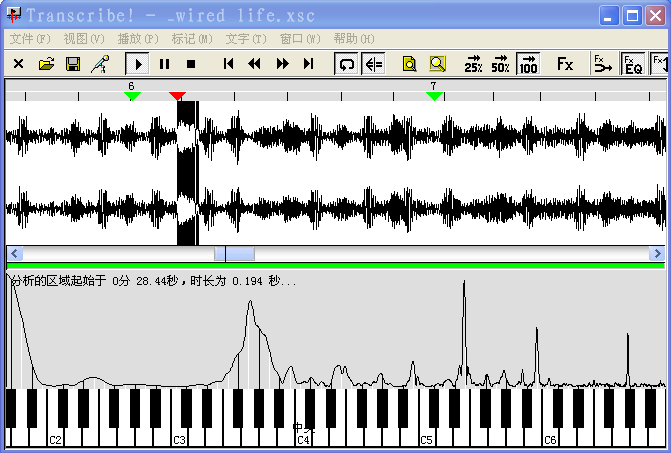
Task: Click the document zoom icon
Action: (x=410, y=64)
